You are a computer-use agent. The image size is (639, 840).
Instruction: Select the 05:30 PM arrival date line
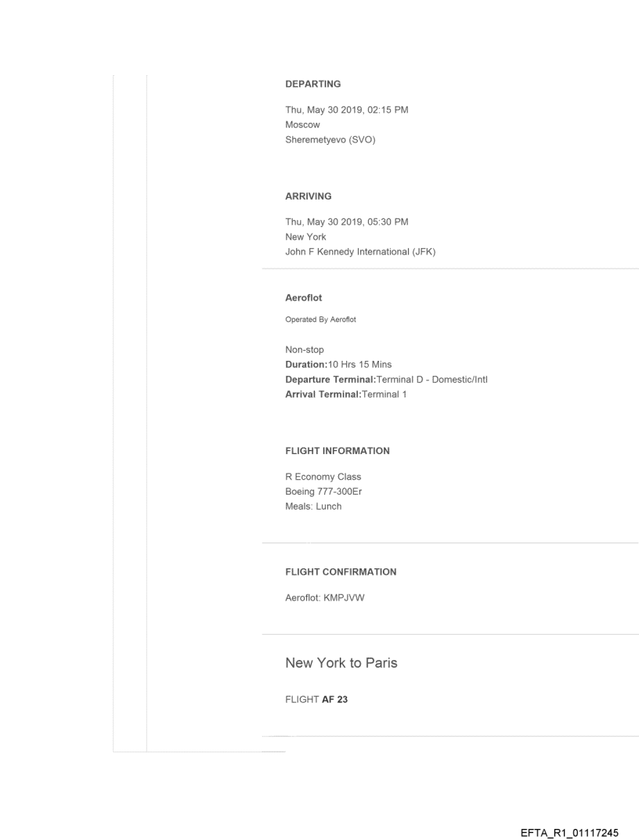tap(346, 222)
